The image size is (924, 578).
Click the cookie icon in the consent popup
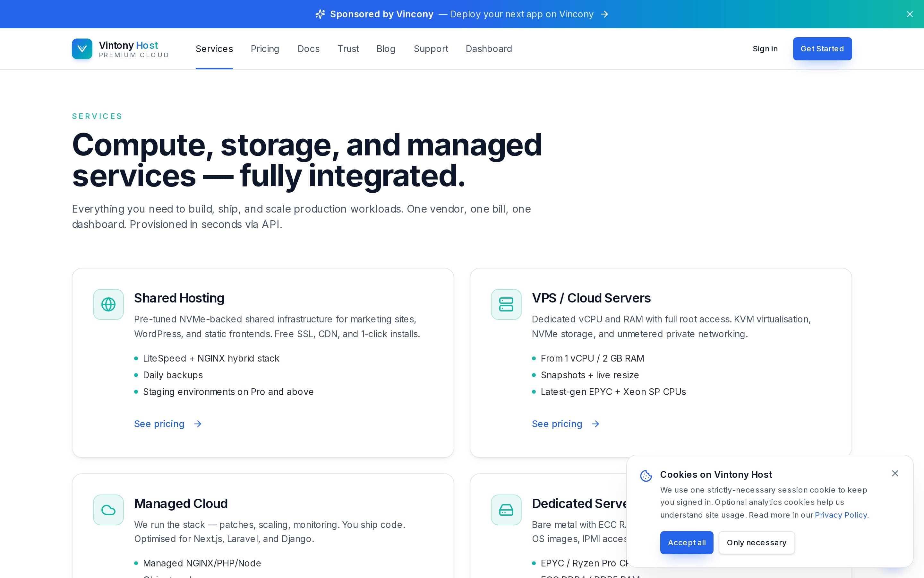coord(646,476)
